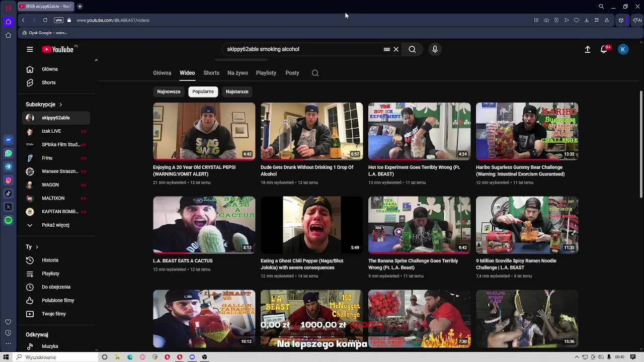
Task: Open Messenger in the Opera sidebar
Action: pos(8,140)
